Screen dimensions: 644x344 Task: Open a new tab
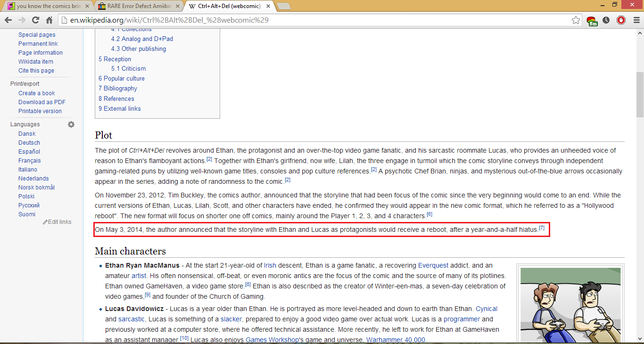click(x=283, y=6)
